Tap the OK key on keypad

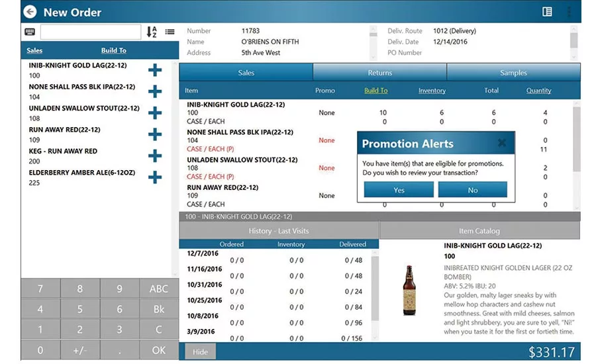pyautogui.click(x=159, y=349)
